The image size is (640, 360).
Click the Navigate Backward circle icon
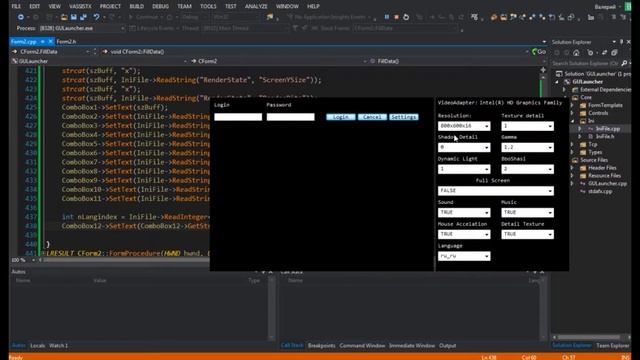point(20,17)
